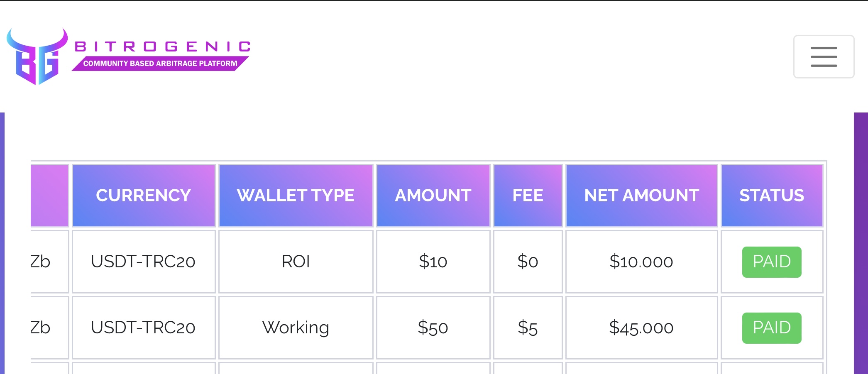The width and height of the screenshot is (868, 374).
Task: Click the $50 amount cell
Action: [x=433, y=328]
